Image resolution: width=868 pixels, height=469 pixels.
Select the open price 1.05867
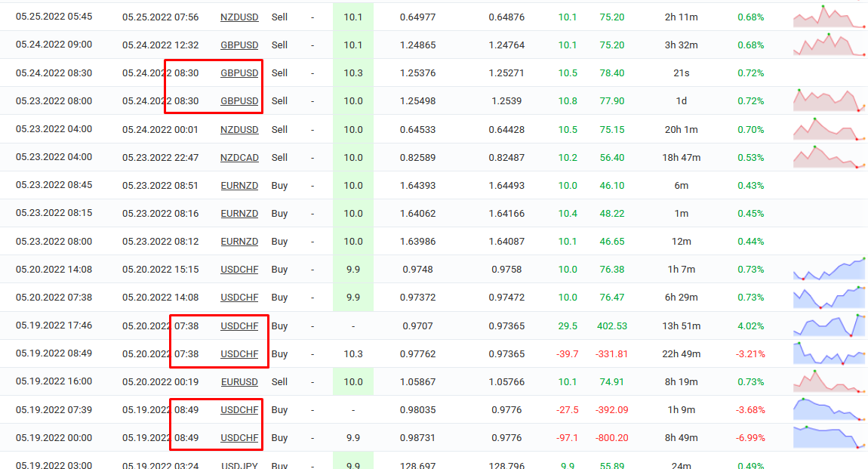coord(418,382)
